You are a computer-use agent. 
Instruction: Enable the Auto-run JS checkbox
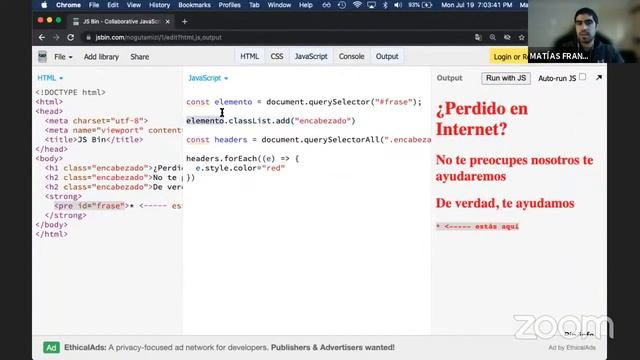click(x=582, y=77)
